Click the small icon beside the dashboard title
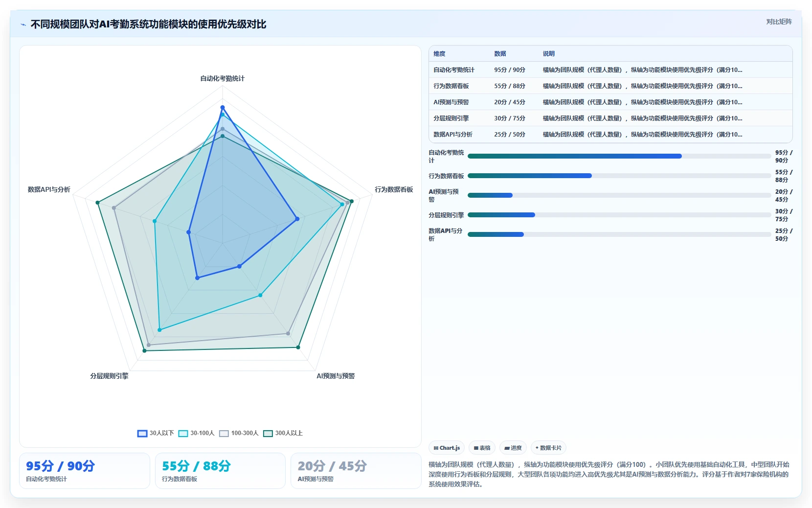This screenshot has height=508, width=812. click(x=23, y=24)
